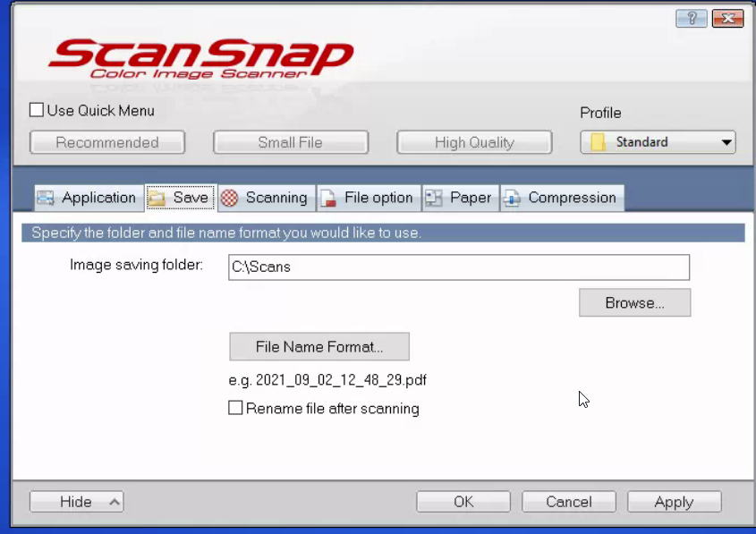Viewport: 756px width, 534px height.
Task: Click the Compression tab icon
Action: click(512, 198)
